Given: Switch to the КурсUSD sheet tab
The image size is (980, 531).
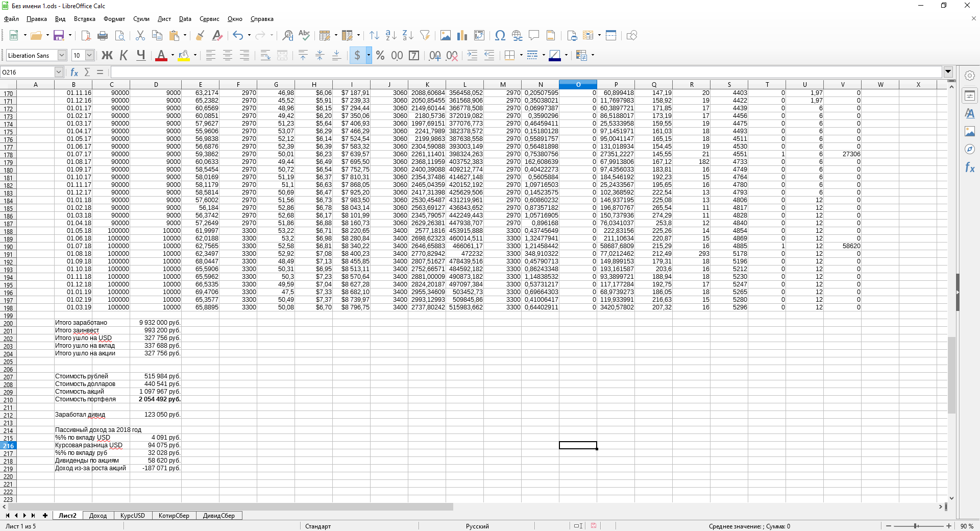Looking at the screenshot, I should click(x=133, y=516).
